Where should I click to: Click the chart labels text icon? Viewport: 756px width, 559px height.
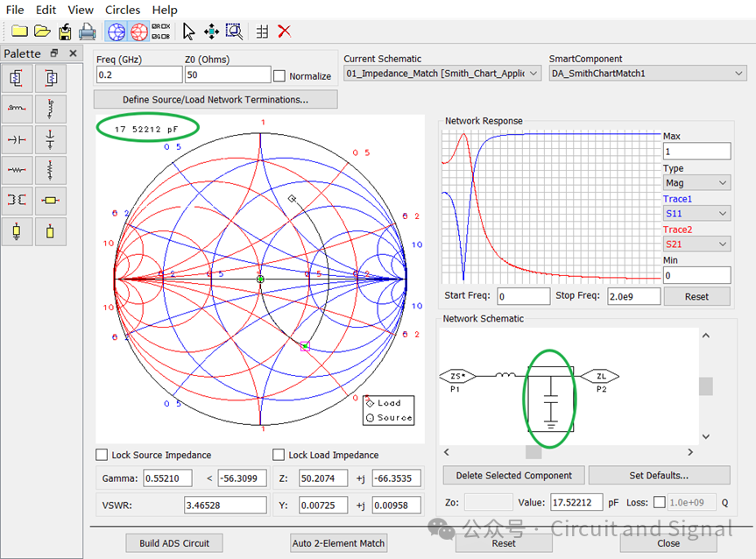pyautogui.click(x=161, y=32)
